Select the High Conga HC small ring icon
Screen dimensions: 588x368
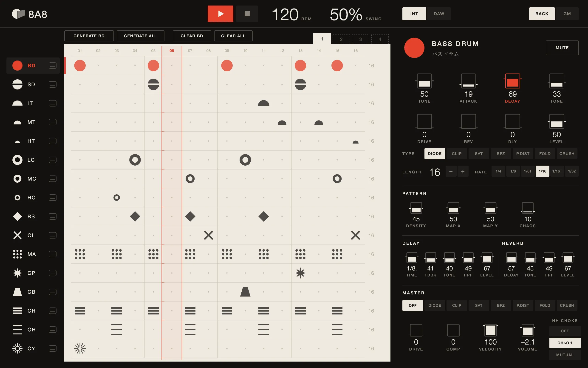[17, 198]
